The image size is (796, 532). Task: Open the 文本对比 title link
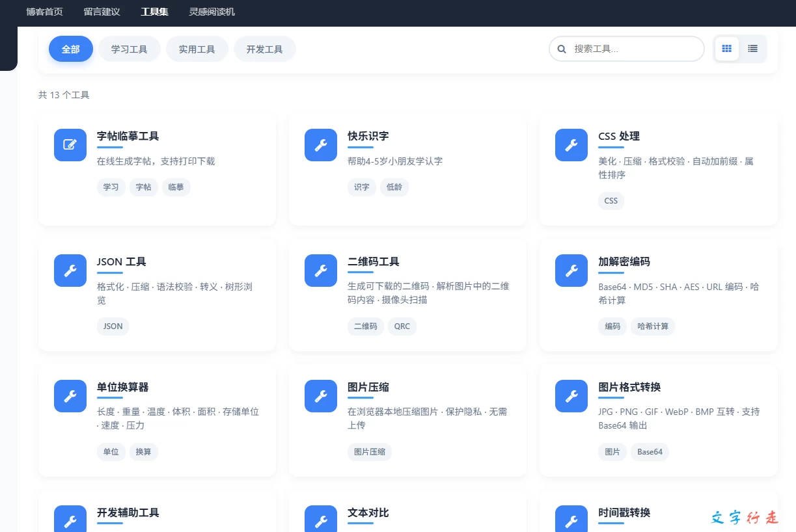pyautogui.click(x=368, y=512)
